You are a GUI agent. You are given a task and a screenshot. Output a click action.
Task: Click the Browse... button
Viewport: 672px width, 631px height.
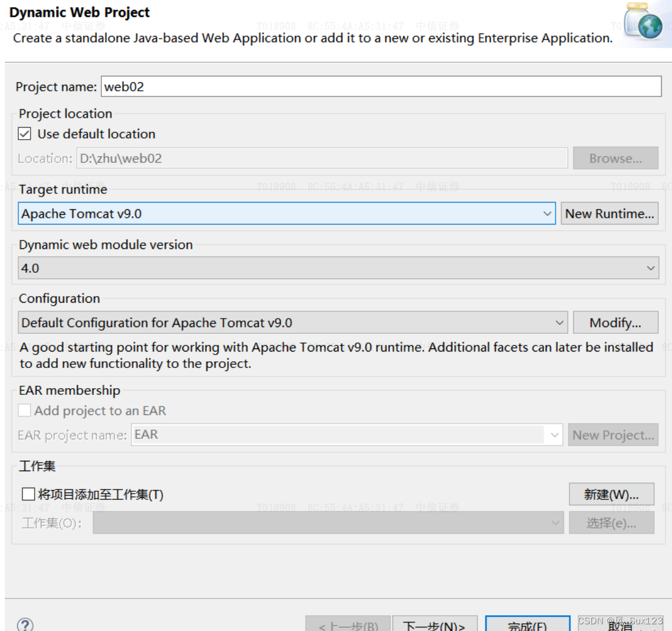(615, 158)
